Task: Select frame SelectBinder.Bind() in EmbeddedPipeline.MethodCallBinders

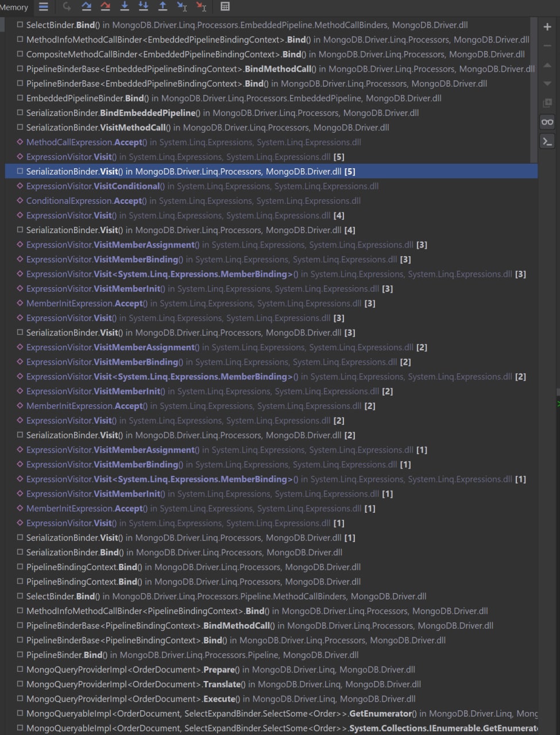Action: point(271,25)
